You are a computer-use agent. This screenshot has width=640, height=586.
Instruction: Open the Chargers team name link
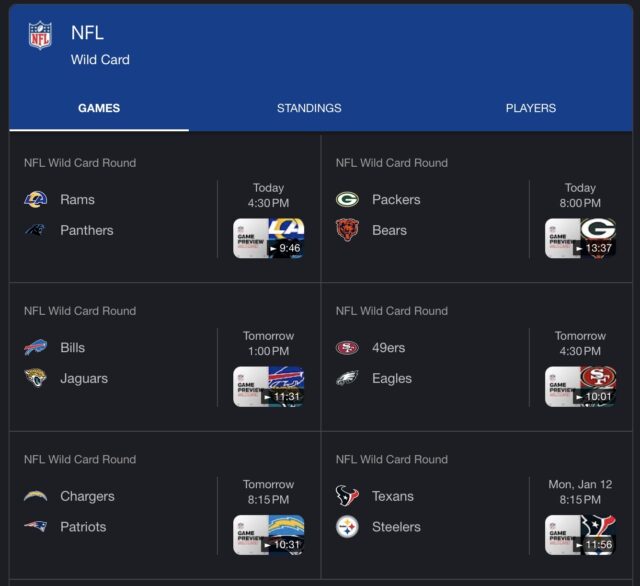tap(87, 496)
